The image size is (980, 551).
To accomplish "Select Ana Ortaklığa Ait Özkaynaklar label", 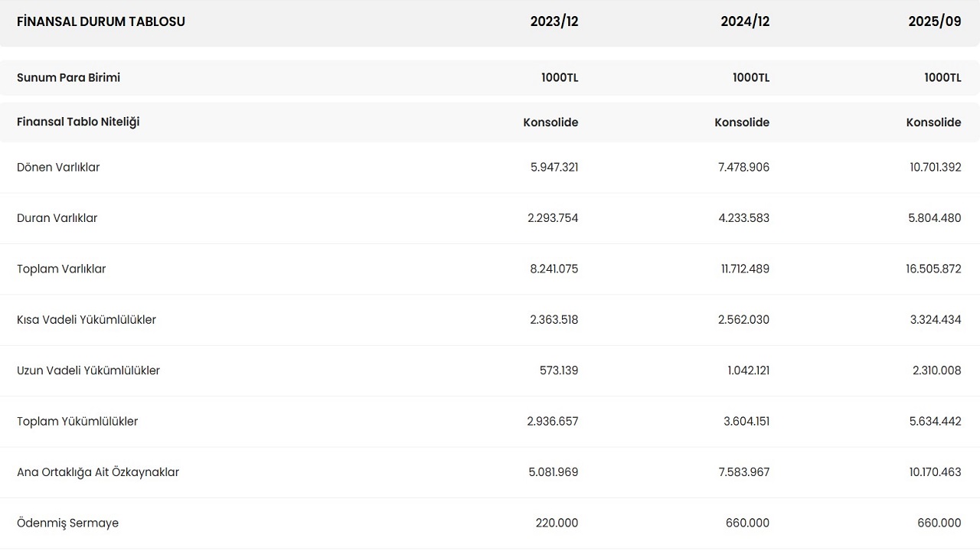I will pyautogui.click(x=98, y=472).
